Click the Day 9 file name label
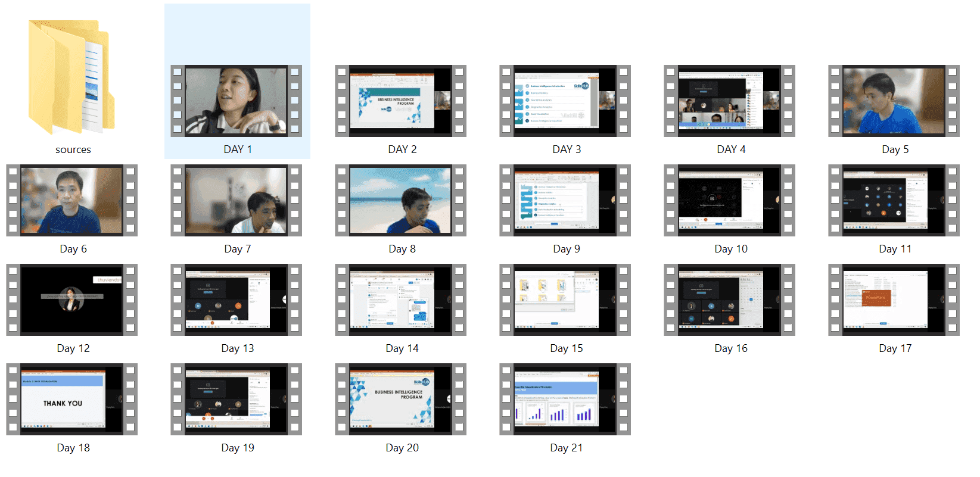Viewport: 980px width, 477px height. [x=567, y=249]
